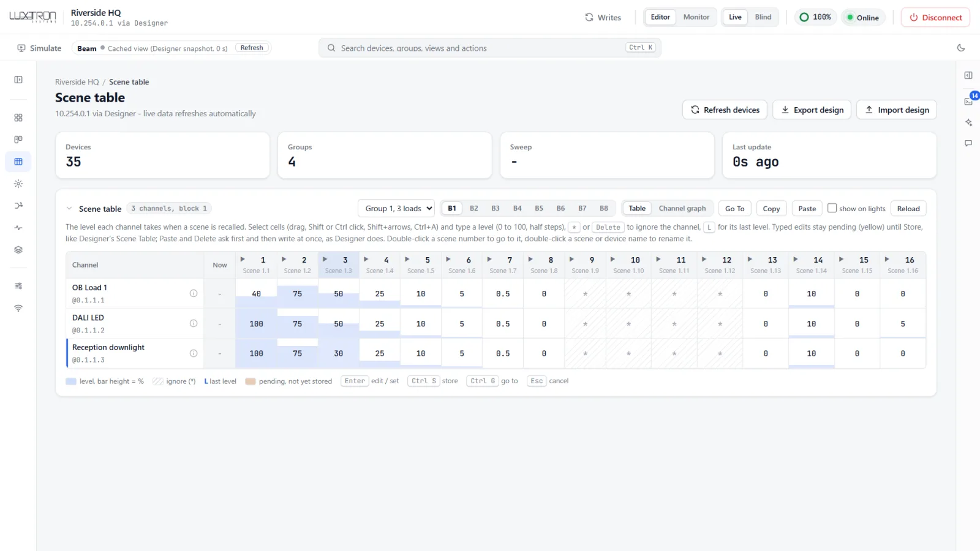Switch to Monitor mode
980x551 pixels.
[696, 17]
